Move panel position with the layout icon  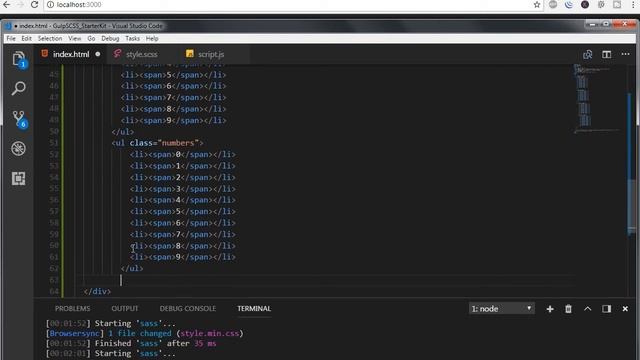(607, 309)
